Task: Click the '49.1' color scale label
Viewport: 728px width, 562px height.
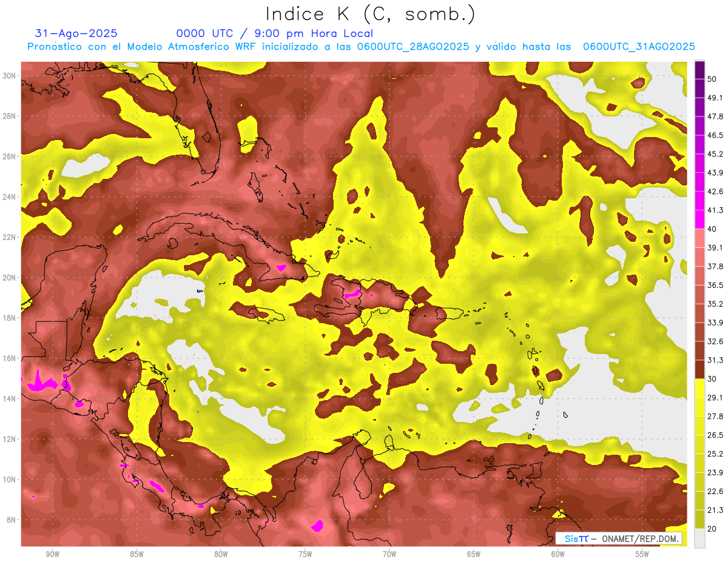Action: [x=715, y=98]
